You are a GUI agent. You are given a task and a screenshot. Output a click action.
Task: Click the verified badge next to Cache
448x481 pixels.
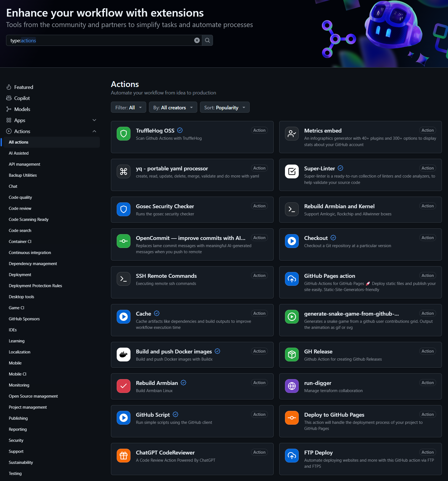pyautogui.click(x=157, y=313)
